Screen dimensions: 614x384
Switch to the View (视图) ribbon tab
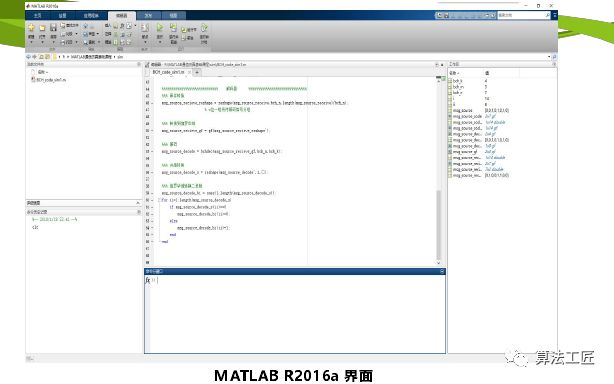click(x=173, y=15)
